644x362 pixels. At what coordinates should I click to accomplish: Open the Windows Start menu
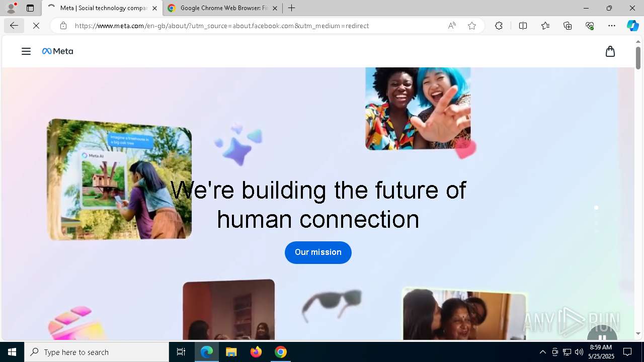tap(12, 352)
